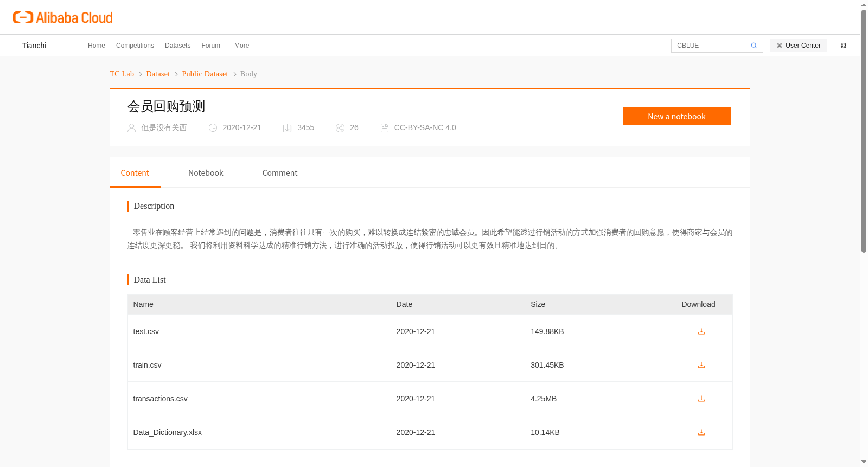Switch to the Notebook tab
This screenshot has height=467, width=868.
point(206,173)
